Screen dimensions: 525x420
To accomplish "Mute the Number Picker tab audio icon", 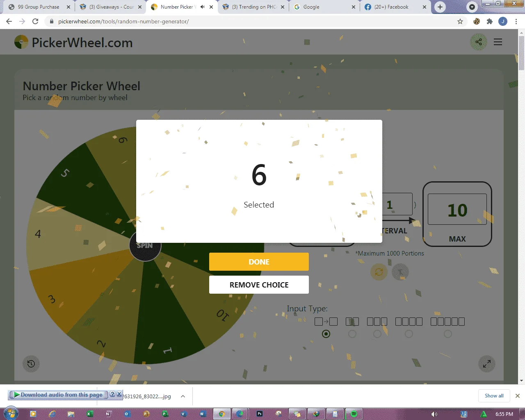I will tap(202, 7).
